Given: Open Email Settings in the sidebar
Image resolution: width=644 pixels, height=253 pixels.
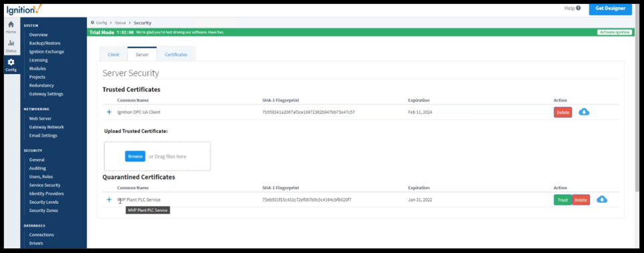Looking at the screenshot, I should 43,136.
